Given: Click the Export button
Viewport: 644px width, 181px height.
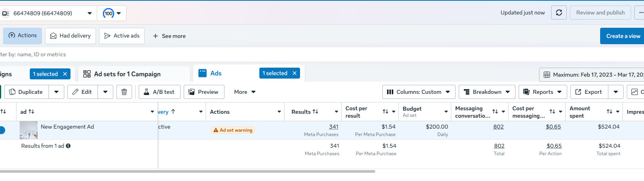Looking at the screenshot, I should [x=589, y=92].
